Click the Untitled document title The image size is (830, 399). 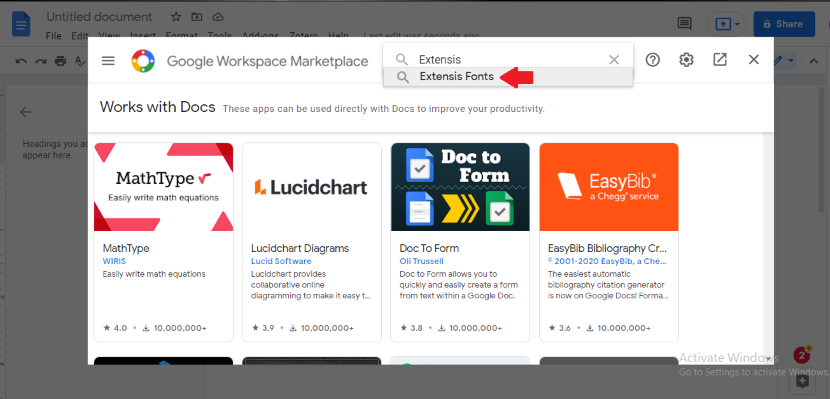click(99, 17)
